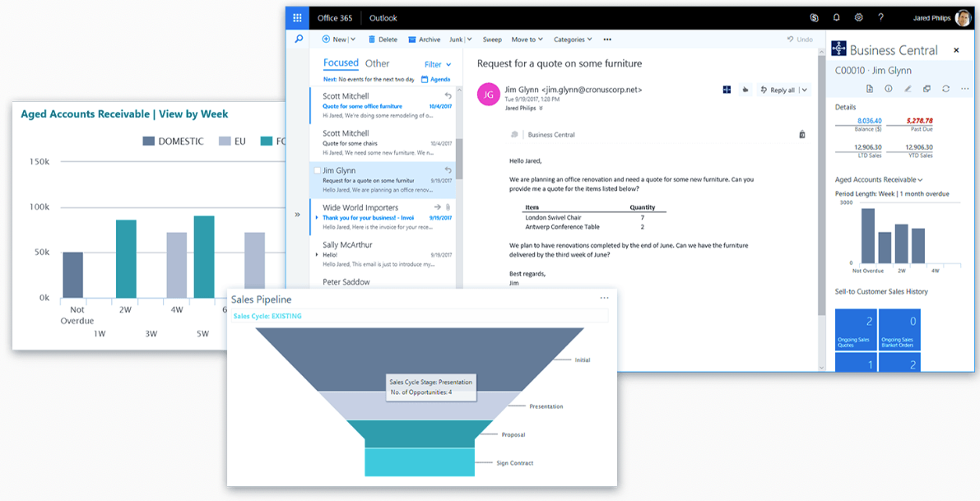Viewport: 980px width, 501px height.
Task: Click the Office 365 header title
Action: (335, 17)
